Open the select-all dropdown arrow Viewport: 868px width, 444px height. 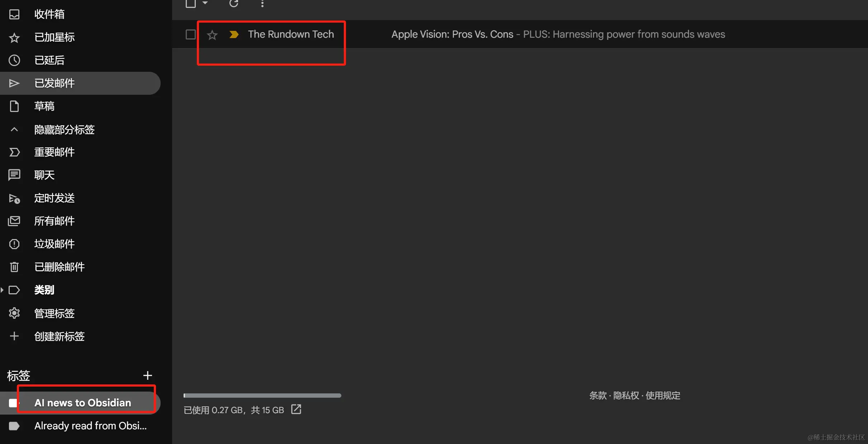205,3
